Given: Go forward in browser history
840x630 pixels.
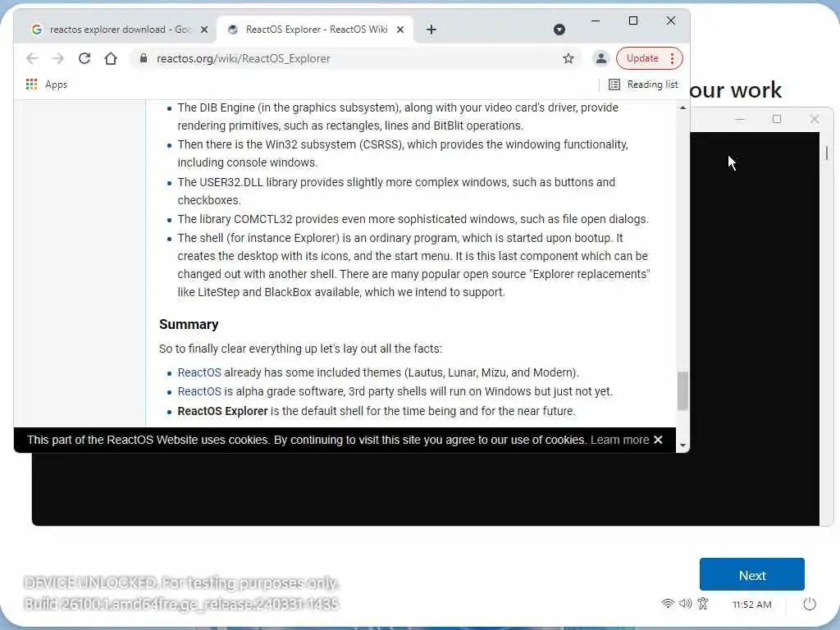Looking at the screenshot, I should pos(58,58).
